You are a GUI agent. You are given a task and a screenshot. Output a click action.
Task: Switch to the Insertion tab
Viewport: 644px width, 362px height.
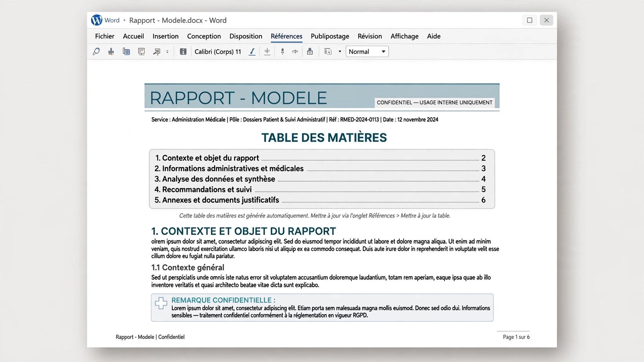165,36
